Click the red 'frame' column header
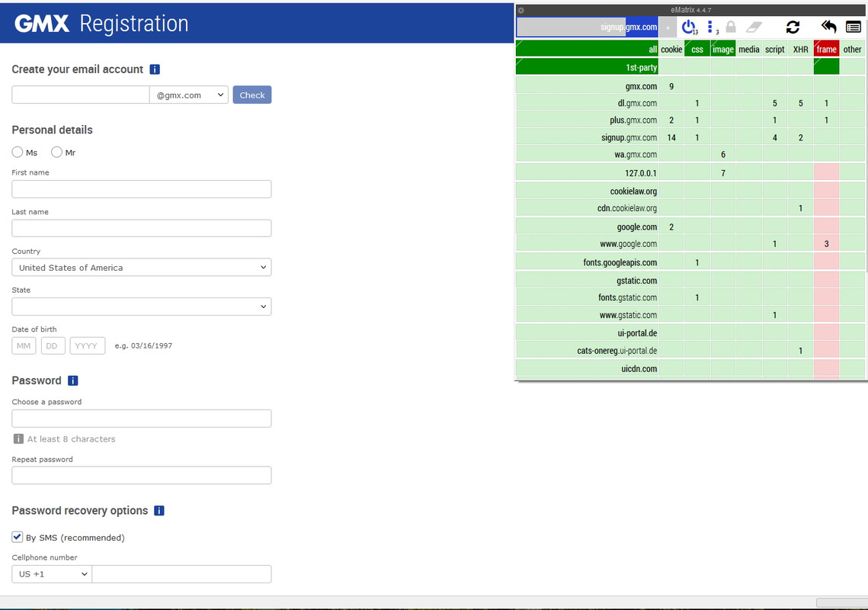 827,49
